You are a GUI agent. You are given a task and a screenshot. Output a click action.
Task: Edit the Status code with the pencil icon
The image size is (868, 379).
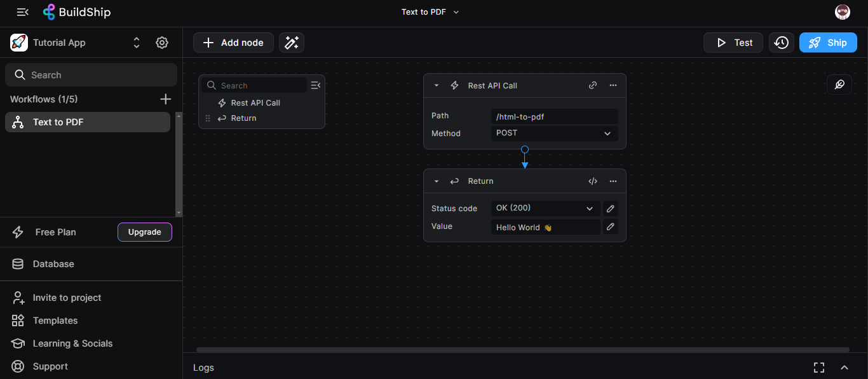(610, 208)
